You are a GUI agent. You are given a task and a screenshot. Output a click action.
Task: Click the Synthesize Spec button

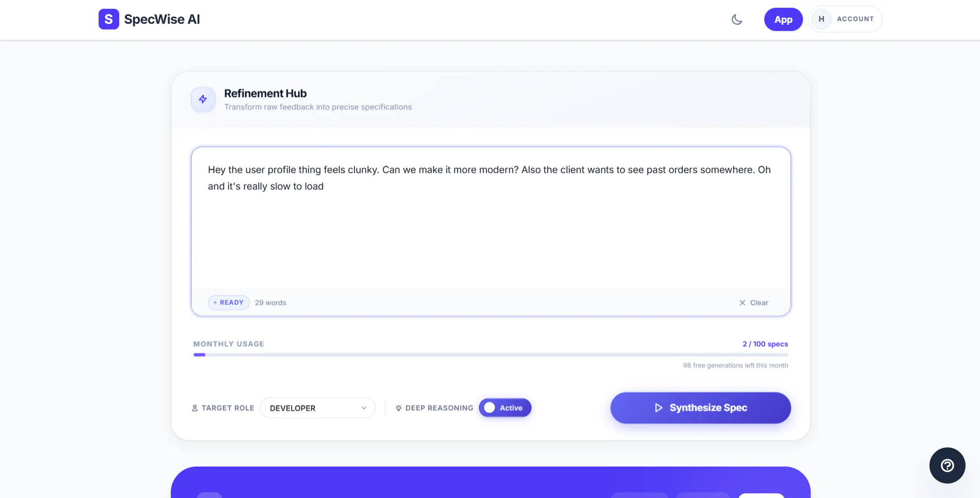point(700,408)
